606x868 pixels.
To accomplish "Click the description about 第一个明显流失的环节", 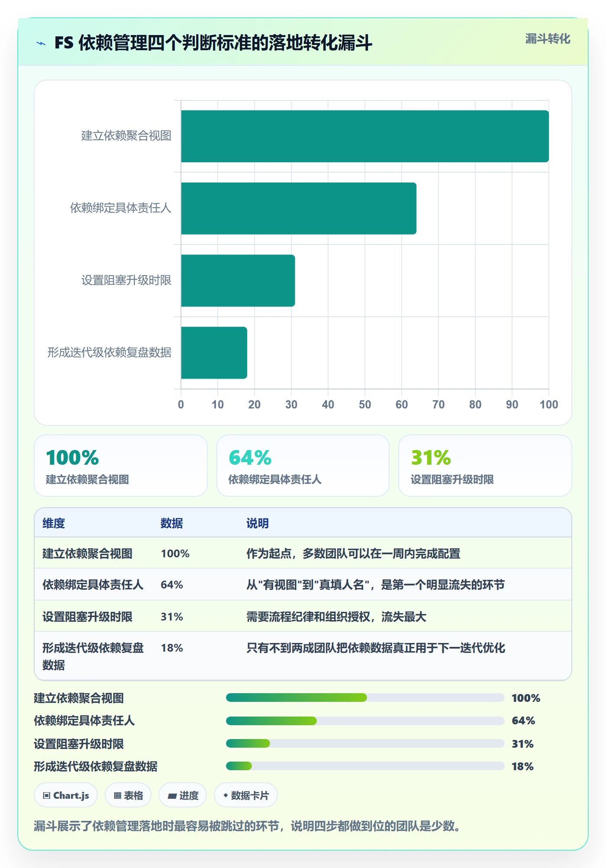I will (x=375, y=585).
